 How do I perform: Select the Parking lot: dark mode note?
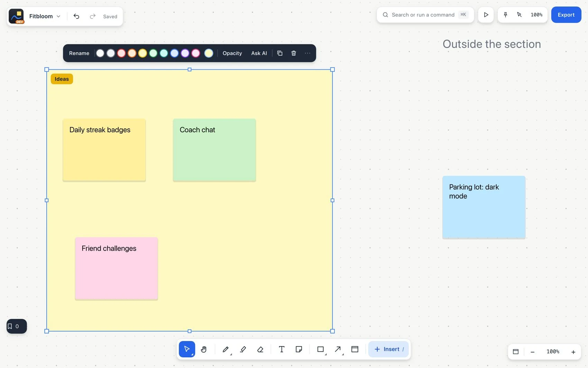point(484,207)
